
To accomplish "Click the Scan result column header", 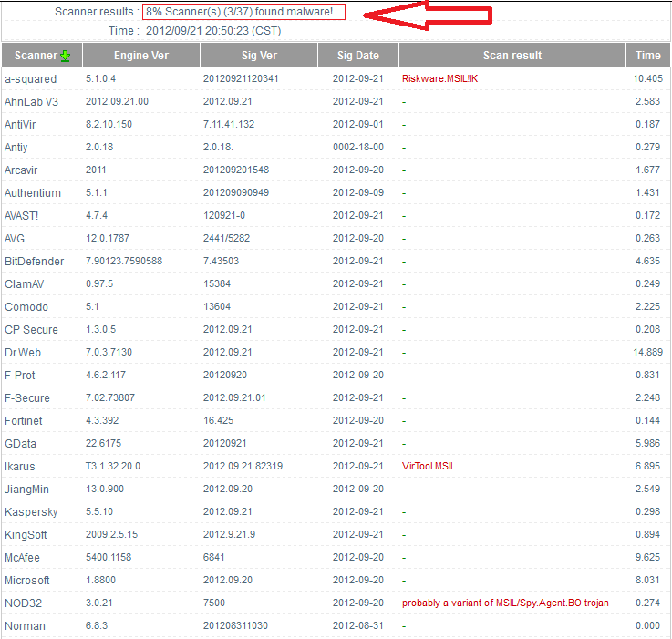I will pos(512,56).
